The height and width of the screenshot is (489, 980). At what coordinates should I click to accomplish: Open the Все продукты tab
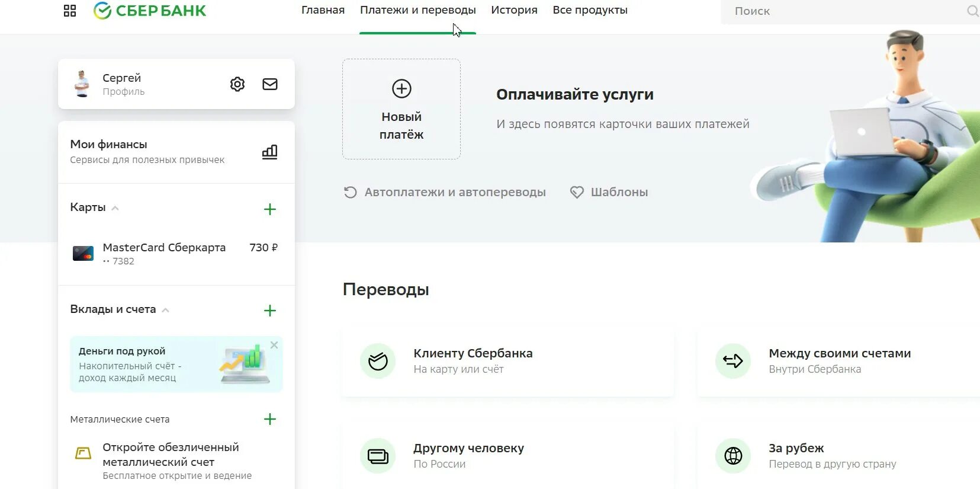tap(590, 10)
